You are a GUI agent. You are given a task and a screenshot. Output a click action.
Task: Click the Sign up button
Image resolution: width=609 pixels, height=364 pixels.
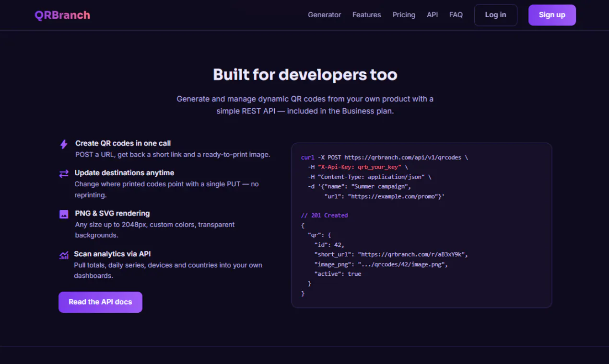click(x=552, y=15)
